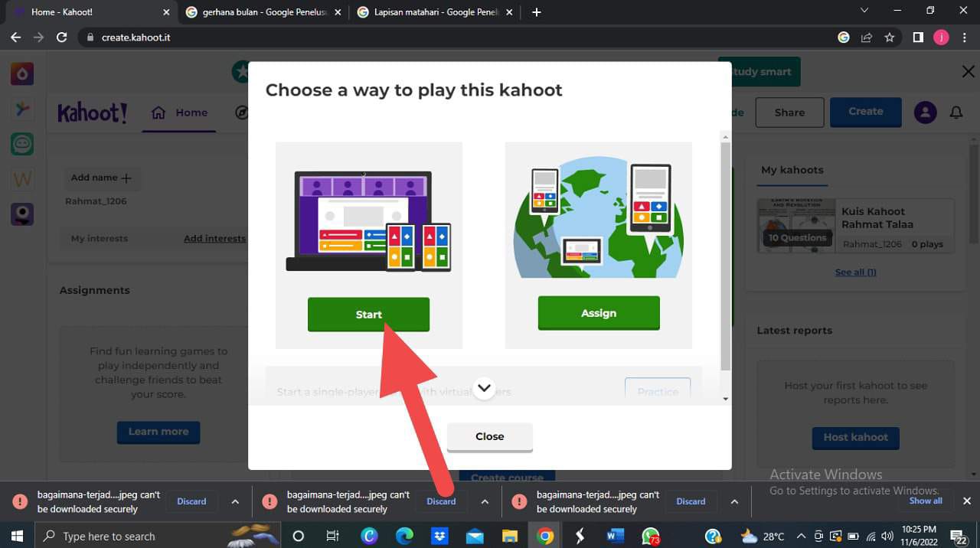Click the Practice button in the dialog
The height and width of the screenshot is (548, 980).
[658, 390]
